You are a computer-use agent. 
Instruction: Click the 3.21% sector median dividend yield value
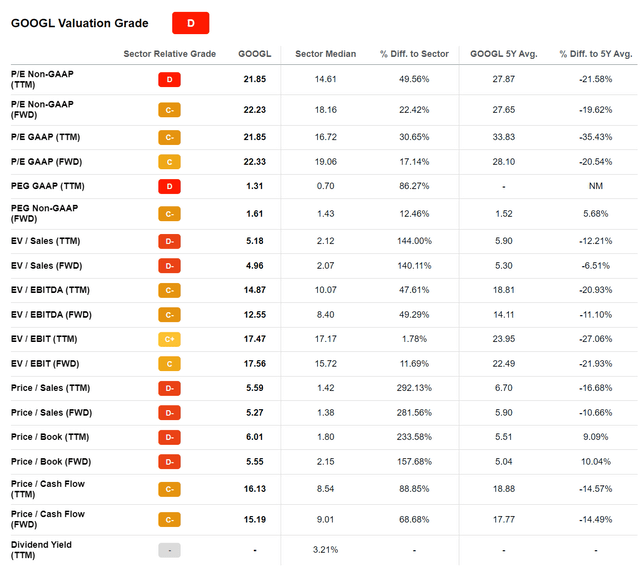tap(325, 550)
